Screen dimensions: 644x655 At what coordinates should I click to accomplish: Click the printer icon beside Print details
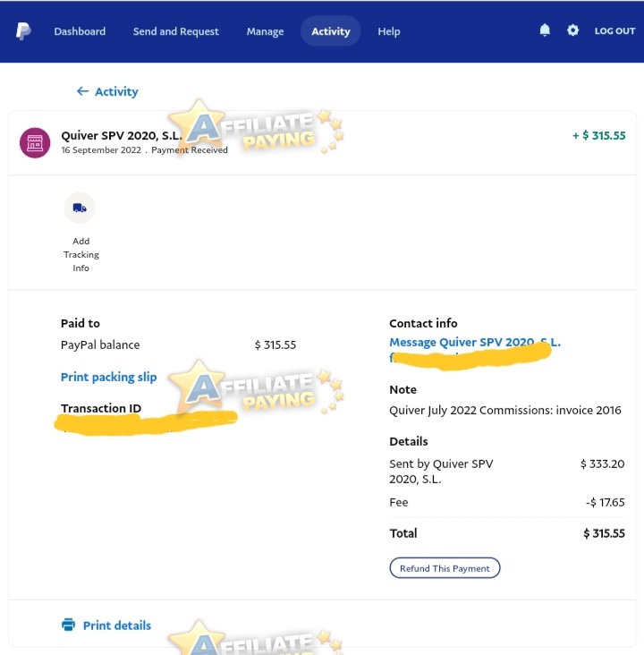[x=69, y=625]
